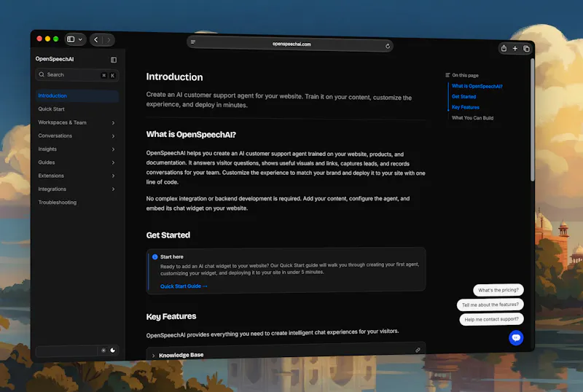Open the Troubleshooting page

[58, 203]
